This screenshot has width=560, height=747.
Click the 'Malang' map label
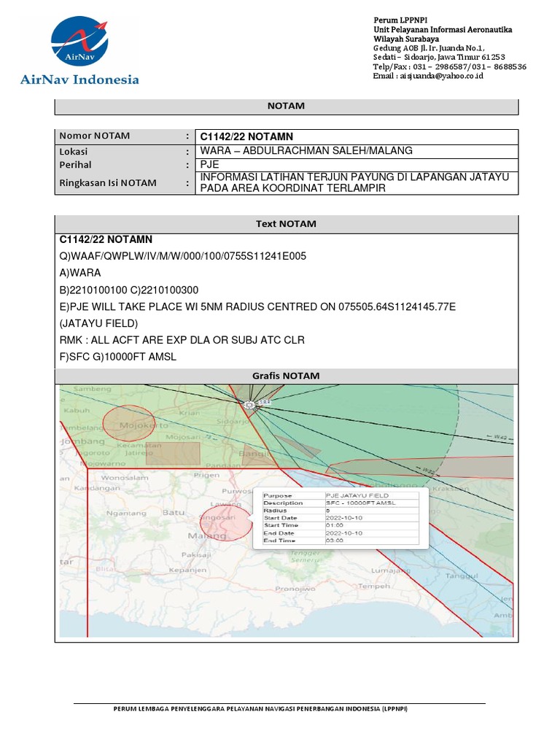coord(207,535)
